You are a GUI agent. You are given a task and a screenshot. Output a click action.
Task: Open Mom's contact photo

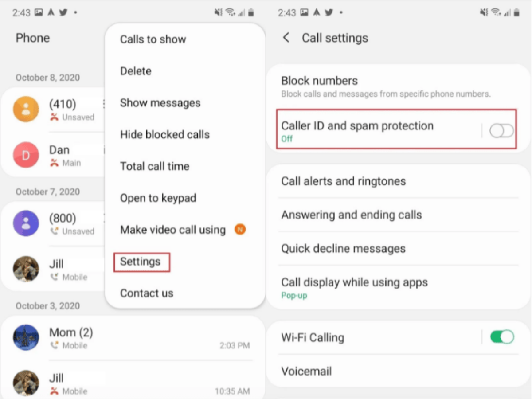pyautogui.click(x=26, y=337)
